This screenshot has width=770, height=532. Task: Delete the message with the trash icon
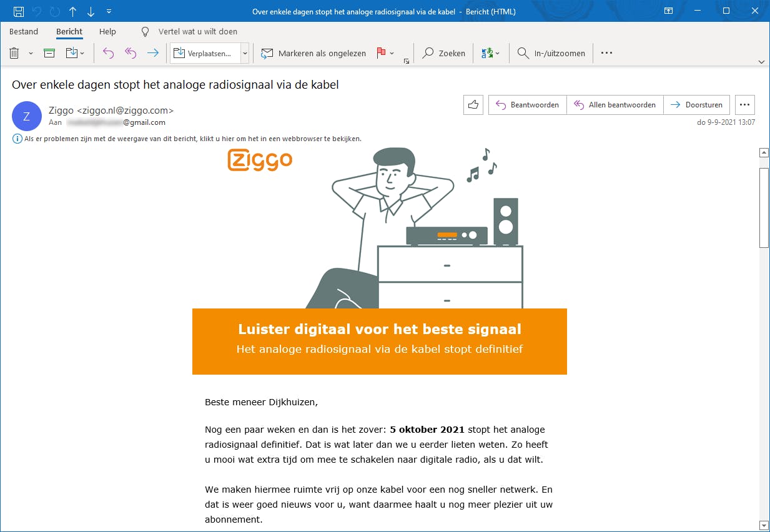point(14,53)
